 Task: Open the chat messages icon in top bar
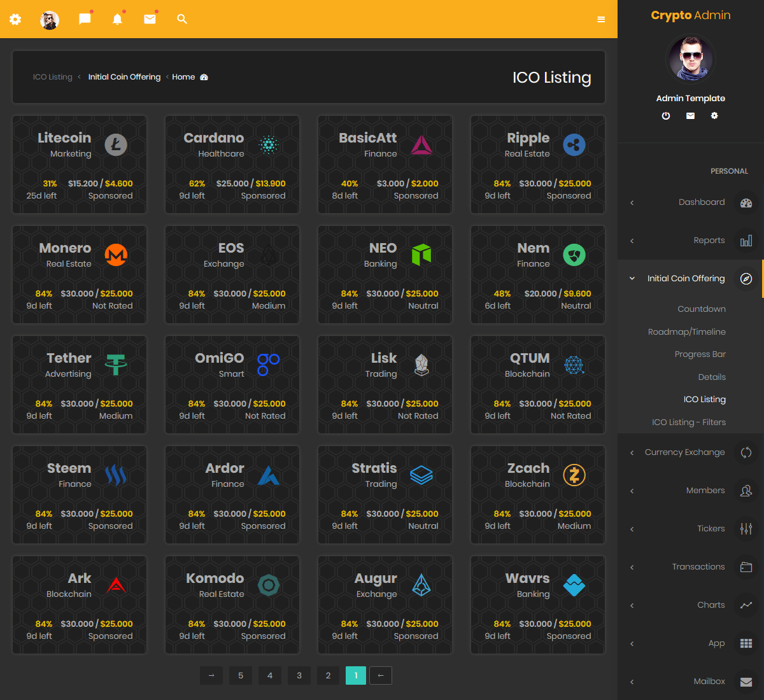(x=85, y=19)
